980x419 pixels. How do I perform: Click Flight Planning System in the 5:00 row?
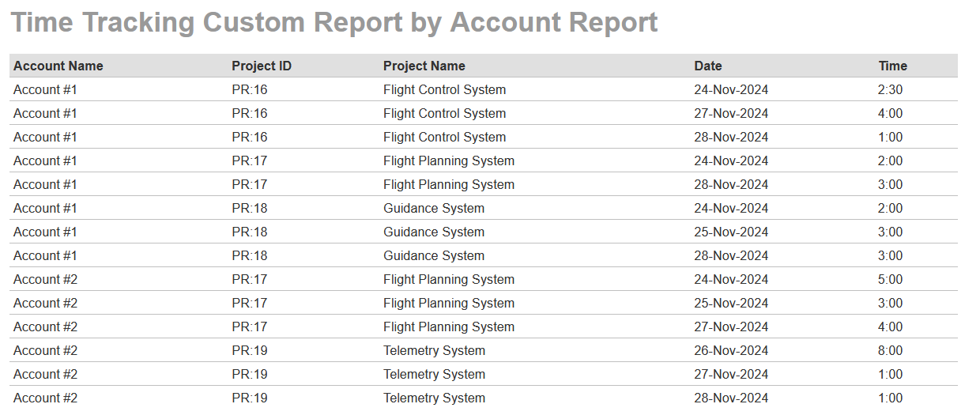click(449, 280)
